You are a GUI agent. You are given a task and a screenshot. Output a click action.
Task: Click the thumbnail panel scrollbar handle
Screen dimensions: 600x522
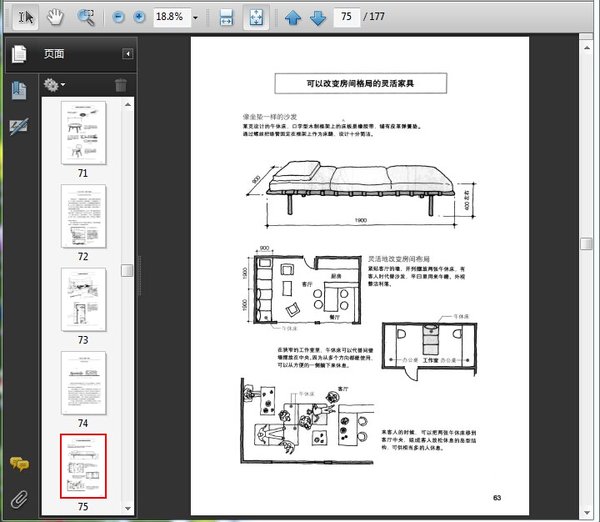click(x=127, y=270)
